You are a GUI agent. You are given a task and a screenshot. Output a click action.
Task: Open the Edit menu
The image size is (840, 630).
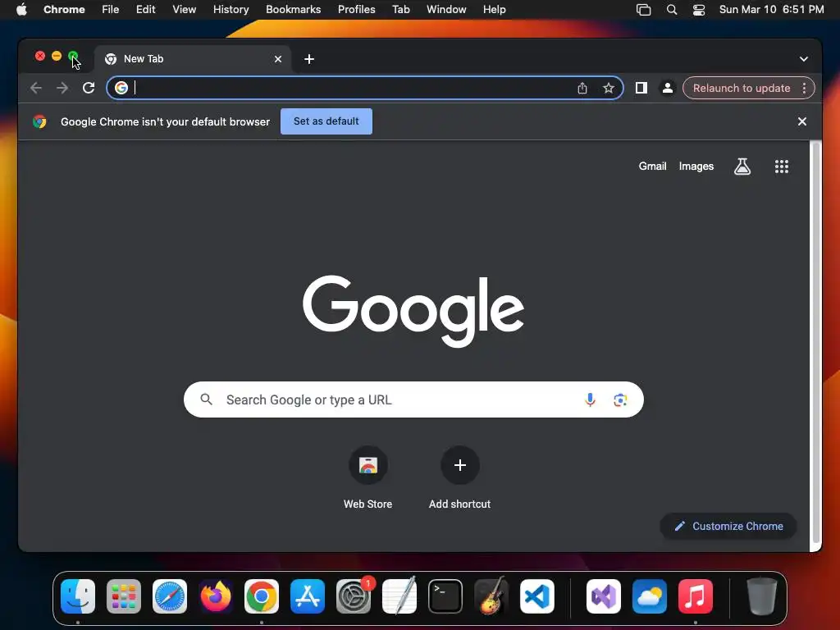pyautogui.click(x=146, y=10)
